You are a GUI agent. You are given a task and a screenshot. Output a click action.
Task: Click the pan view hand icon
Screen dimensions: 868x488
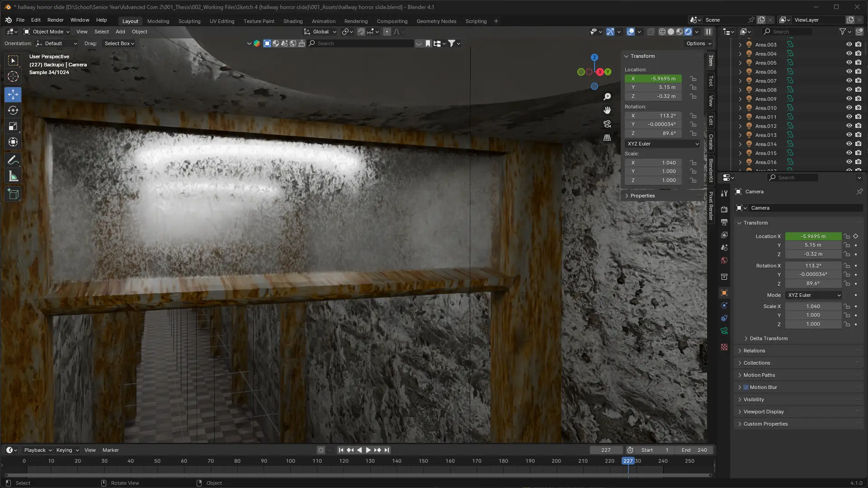607,110
